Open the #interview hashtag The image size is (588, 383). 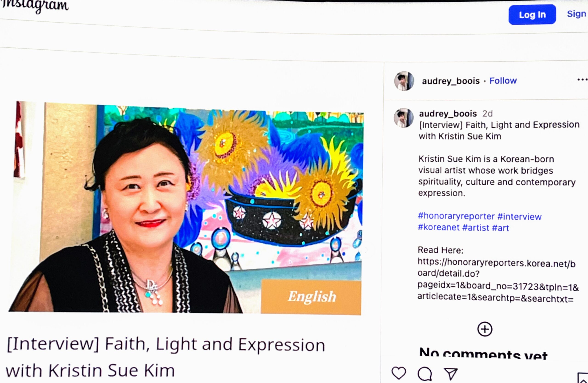coord(519,217)
